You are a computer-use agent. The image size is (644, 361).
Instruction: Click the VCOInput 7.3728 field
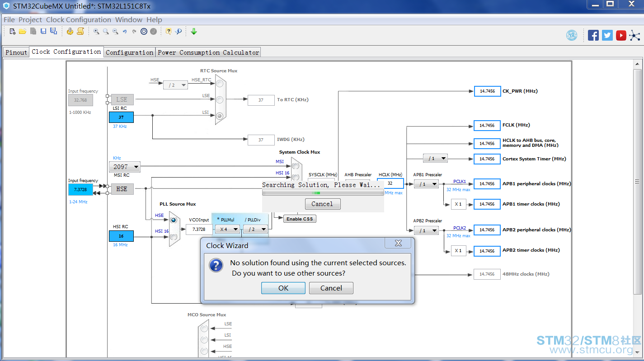coord(199,229)
